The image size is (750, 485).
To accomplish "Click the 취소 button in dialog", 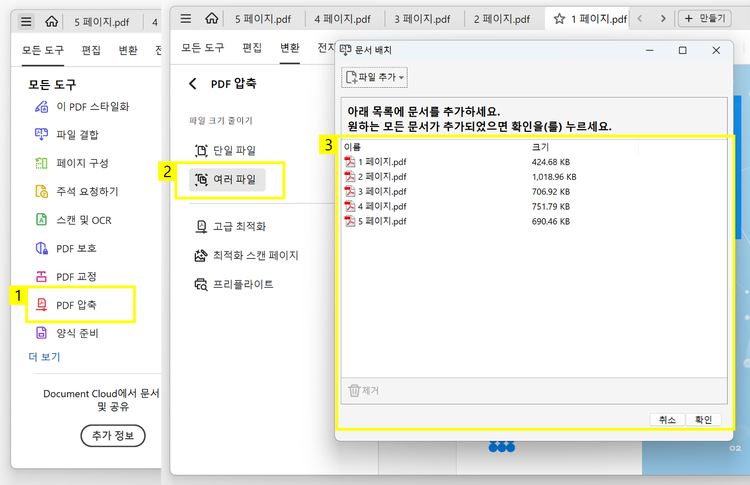I will [x=667, y=419].
